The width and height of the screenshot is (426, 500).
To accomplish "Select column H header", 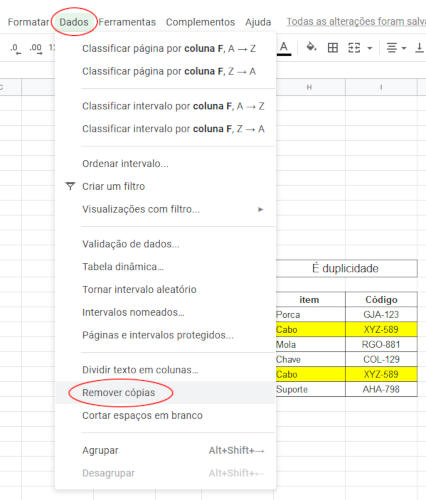I will click(310, 87).
